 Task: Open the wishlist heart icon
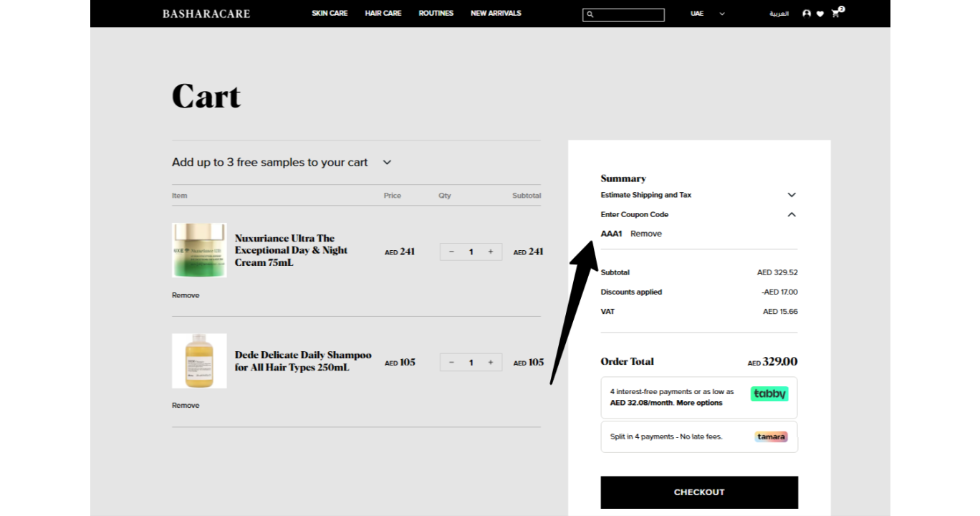pos(820,14)
